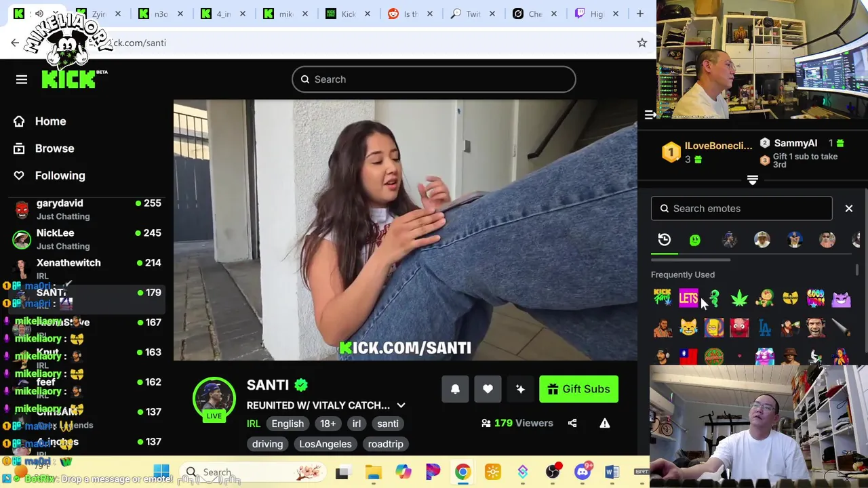868x488 pixels.
Task: Switch to the 'Zyir' browser tab
Action: point(98,14)
